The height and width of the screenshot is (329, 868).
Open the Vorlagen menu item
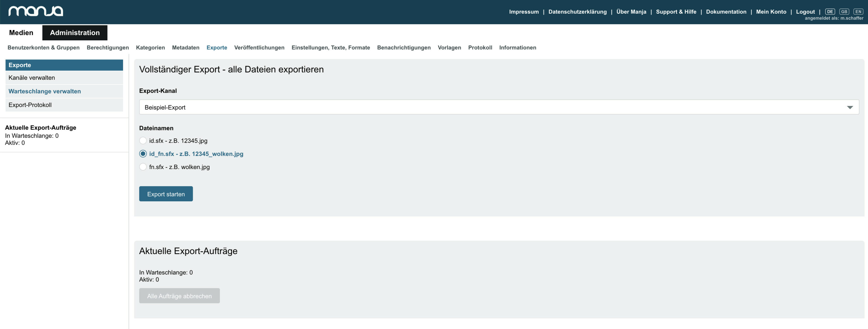coord(449,48)
